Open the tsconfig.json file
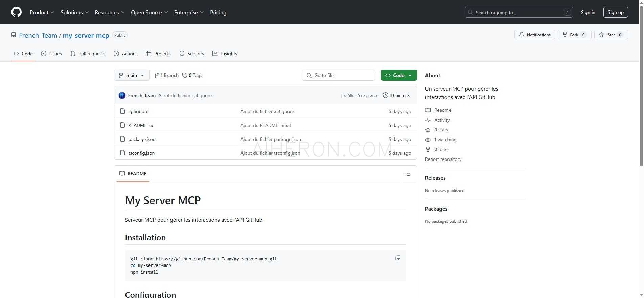 point(141,153)
